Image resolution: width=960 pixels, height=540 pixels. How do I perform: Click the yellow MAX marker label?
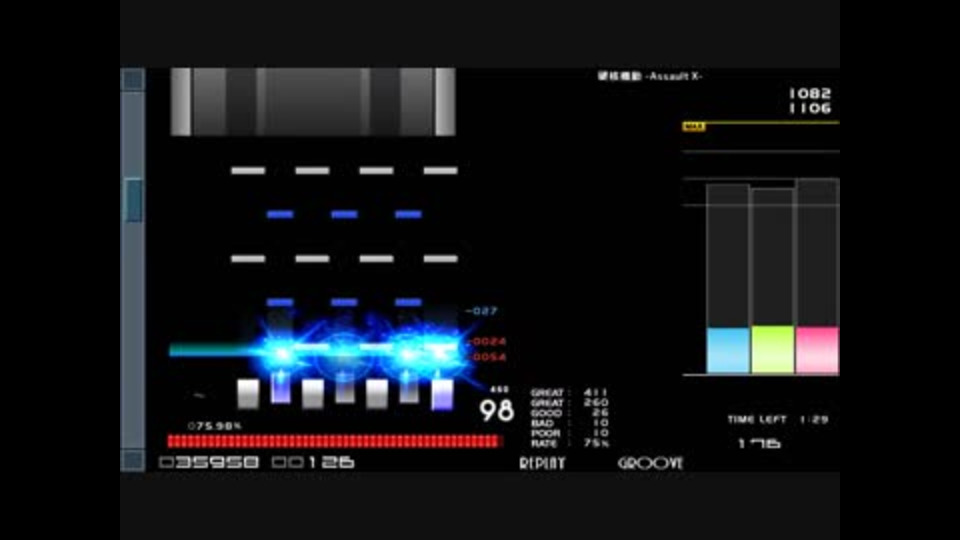(694, 127)
